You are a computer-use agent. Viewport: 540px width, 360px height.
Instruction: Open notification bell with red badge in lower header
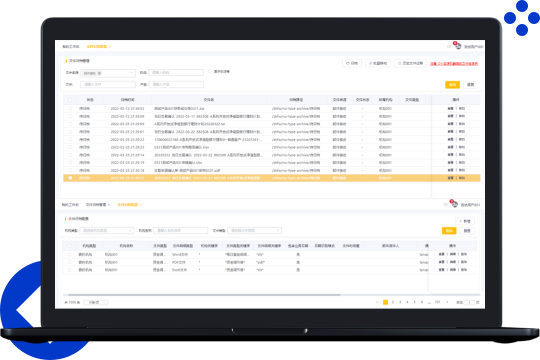click(x=454, y=204)
